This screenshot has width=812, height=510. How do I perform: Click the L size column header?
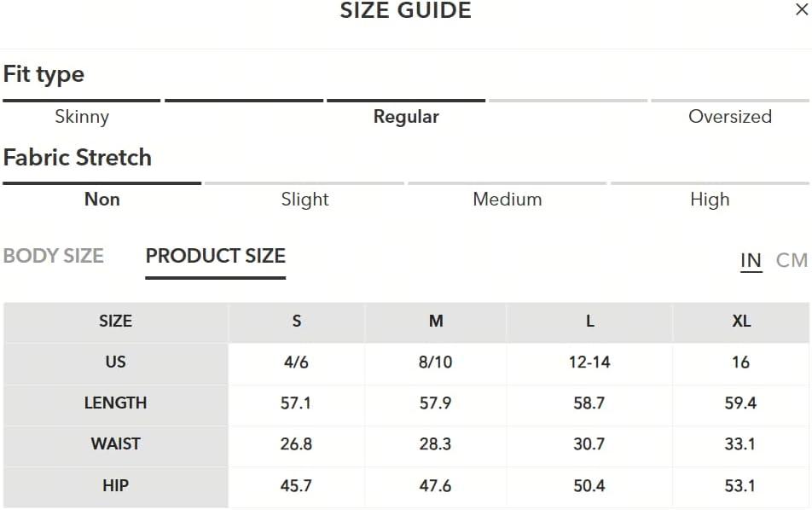(589, 322)
